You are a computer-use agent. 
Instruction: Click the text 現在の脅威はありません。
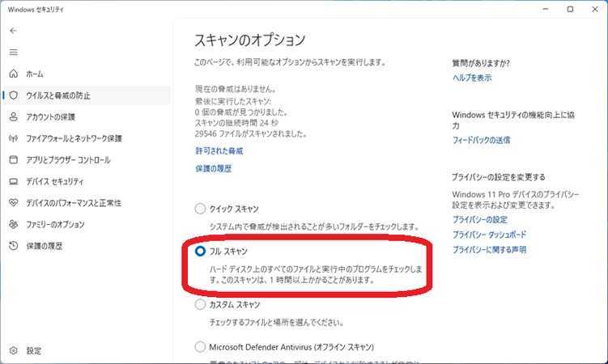236,89
